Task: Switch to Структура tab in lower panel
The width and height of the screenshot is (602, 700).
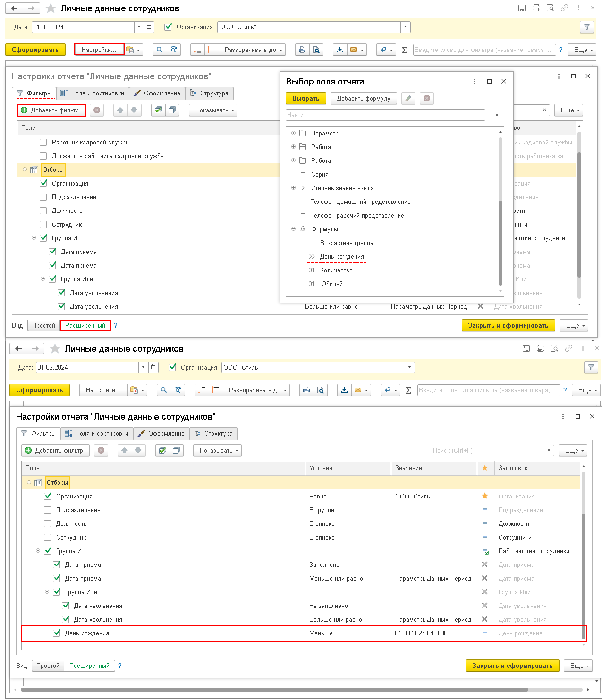Action: pyautogui.click(x=213, y=433)
